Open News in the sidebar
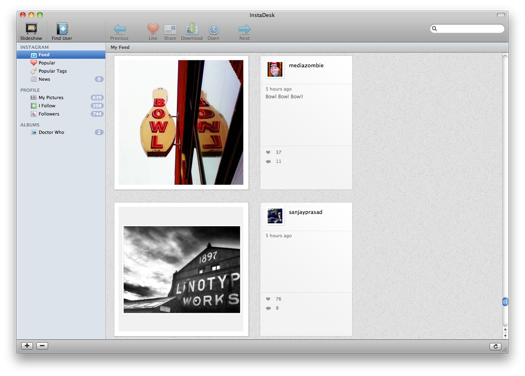The height and width of the screenshot is (376, 525). (x=61, y=79)
